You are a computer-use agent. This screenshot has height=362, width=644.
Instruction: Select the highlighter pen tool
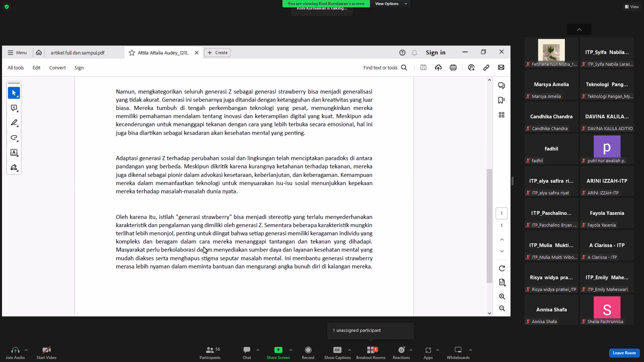[14, 123]
